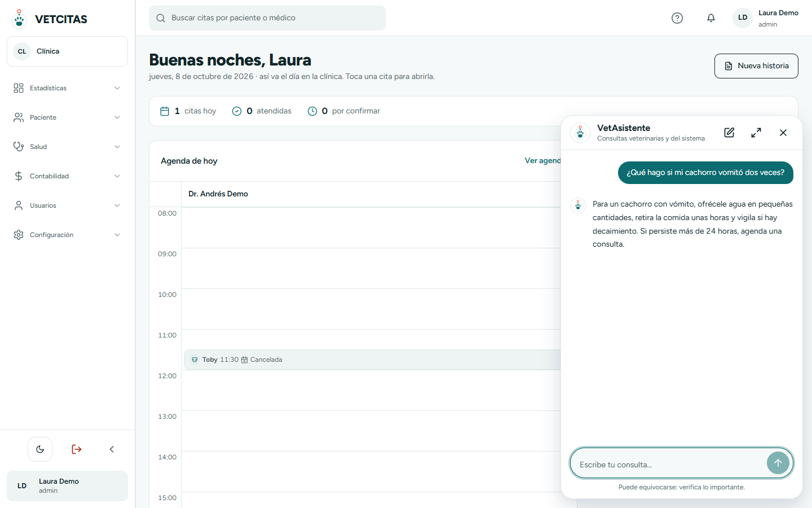Click the search magnifier icon
Image resolution: width=812 pixels, height=508 pixels.
click(x=161, y=18)
